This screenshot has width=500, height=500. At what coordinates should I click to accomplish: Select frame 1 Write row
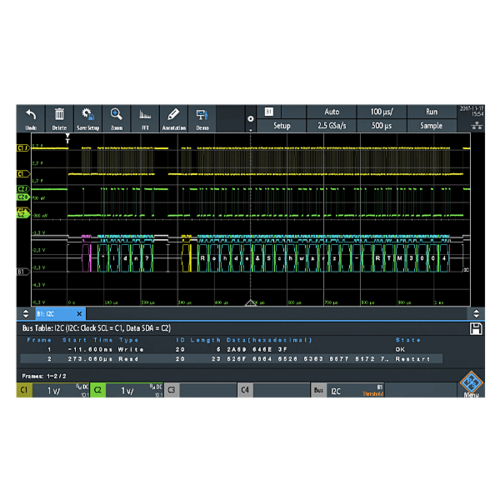pyautogui.click(x=231, y=349)
